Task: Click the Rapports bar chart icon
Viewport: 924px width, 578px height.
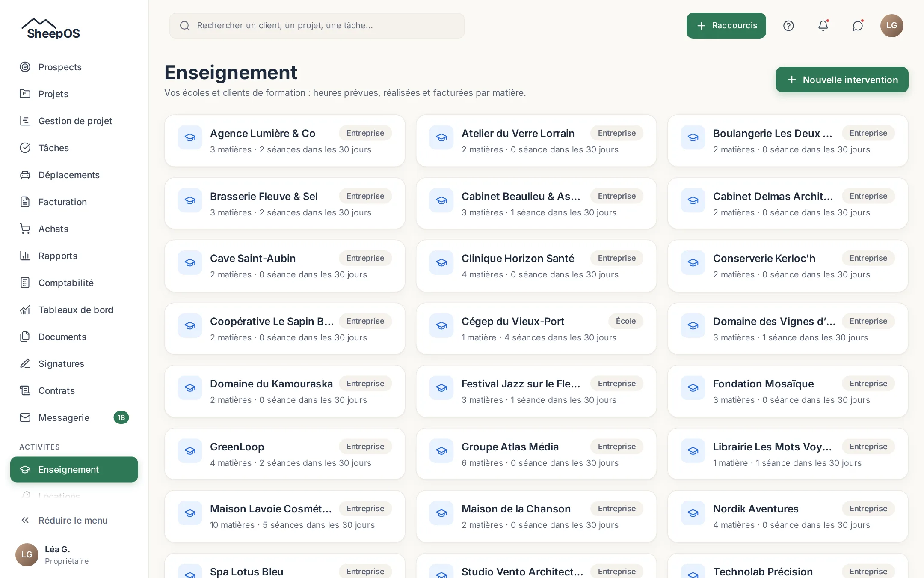Action: click(25, 256)
